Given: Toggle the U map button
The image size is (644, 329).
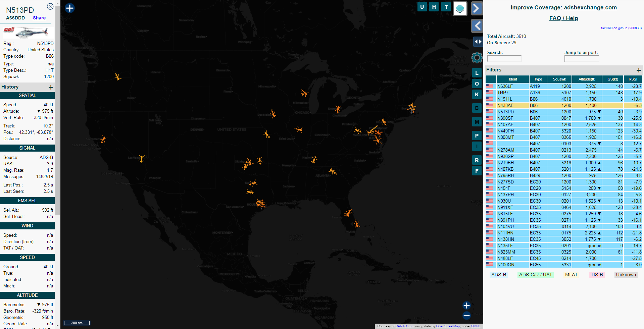Looking at the screenshot, I should [422, 7].
